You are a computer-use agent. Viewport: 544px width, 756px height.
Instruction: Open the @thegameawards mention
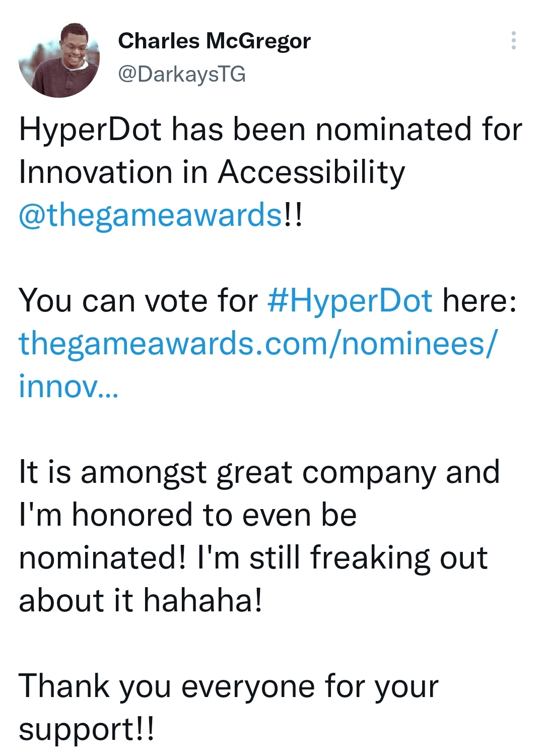pos(150,215)
